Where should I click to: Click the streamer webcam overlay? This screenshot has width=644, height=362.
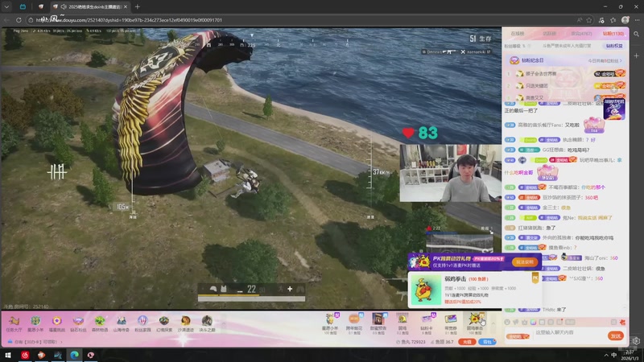[x=451, y=173]
